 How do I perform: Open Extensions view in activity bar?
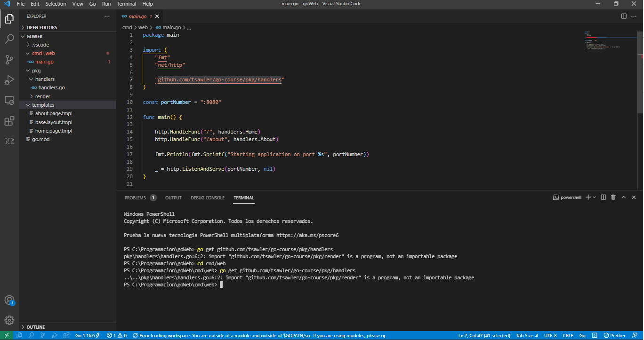(x=9, y=121)
